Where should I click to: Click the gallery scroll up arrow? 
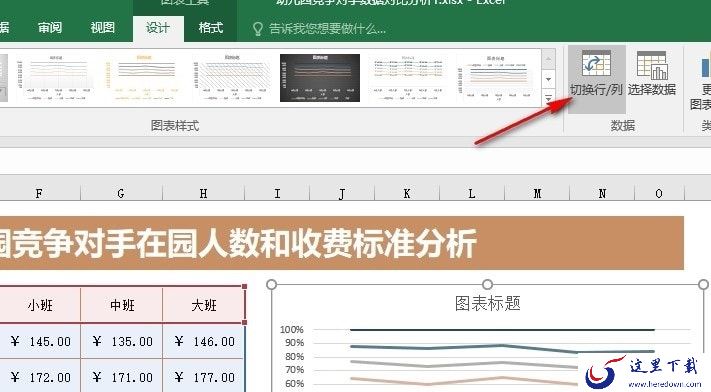tap(548, 59)
